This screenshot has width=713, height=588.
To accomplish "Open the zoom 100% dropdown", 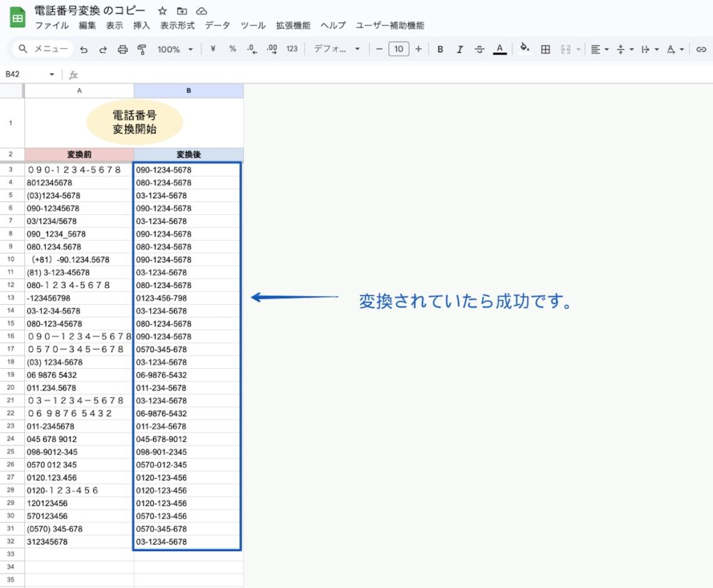I will tap(175, 49).
